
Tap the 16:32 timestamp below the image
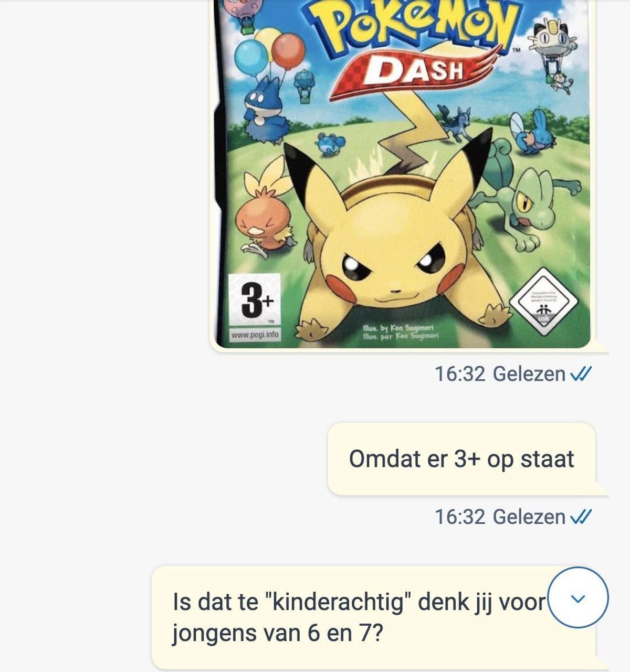click(460, 374)
